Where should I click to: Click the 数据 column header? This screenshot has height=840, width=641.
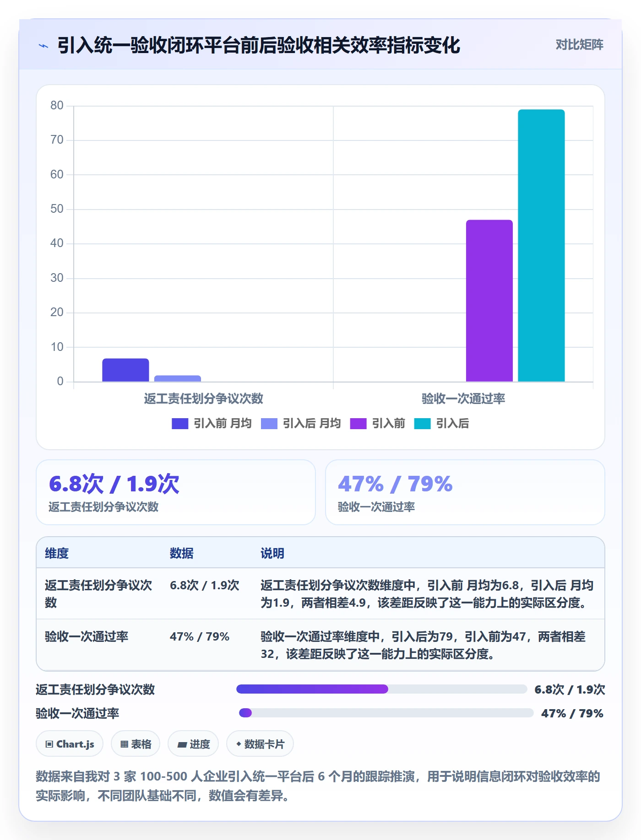[182, 553]
